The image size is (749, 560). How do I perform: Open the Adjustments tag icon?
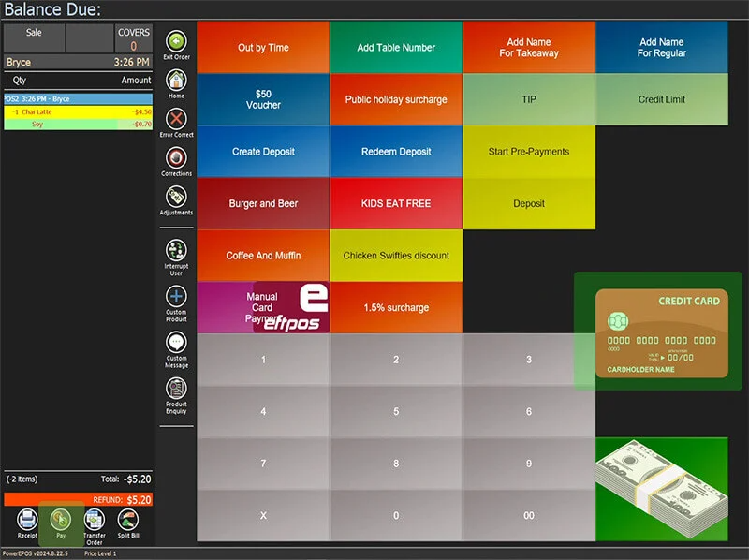tap(176, 197)
